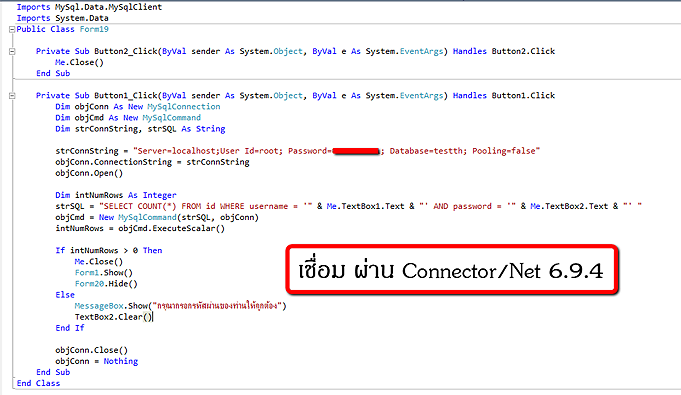The height and width of the screenshot is (395, 681).
Task: Click the "Else" keyword
Action: coord(65,295)
